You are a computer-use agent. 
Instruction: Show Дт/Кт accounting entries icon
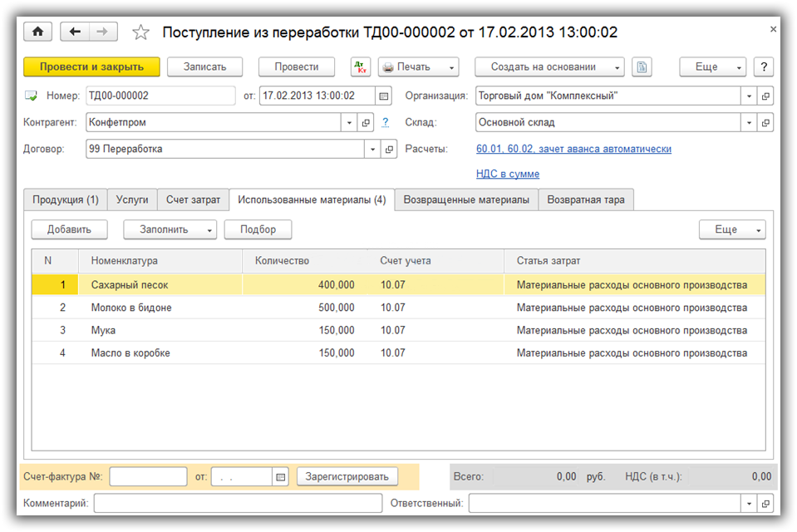pyautogui.click(x=361, y=67)
